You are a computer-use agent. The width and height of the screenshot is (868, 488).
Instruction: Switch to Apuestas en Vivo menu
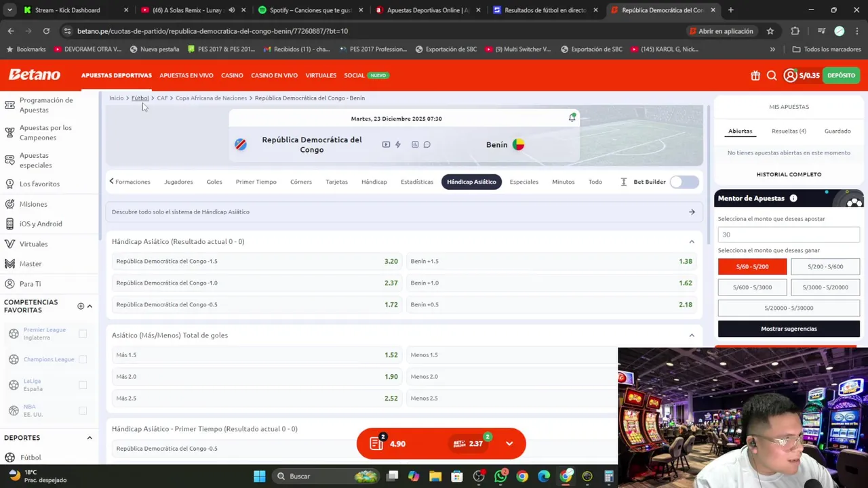(x=186, y=75)
